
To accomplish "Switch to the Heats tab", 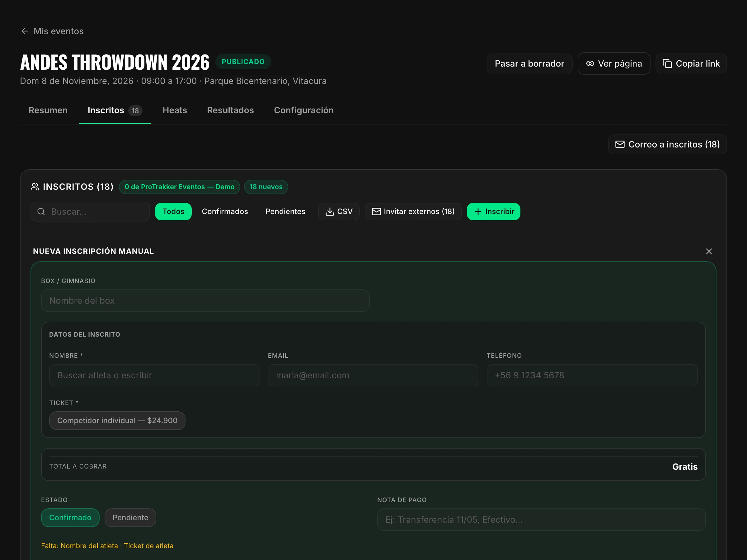I will (x=175, y=110).
